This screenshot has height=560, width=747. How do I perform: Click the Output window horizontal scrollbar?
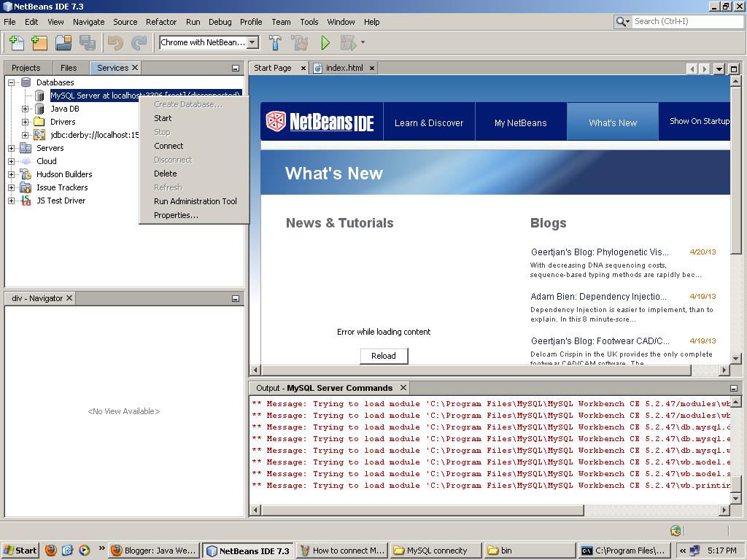[x=422, y=510]
